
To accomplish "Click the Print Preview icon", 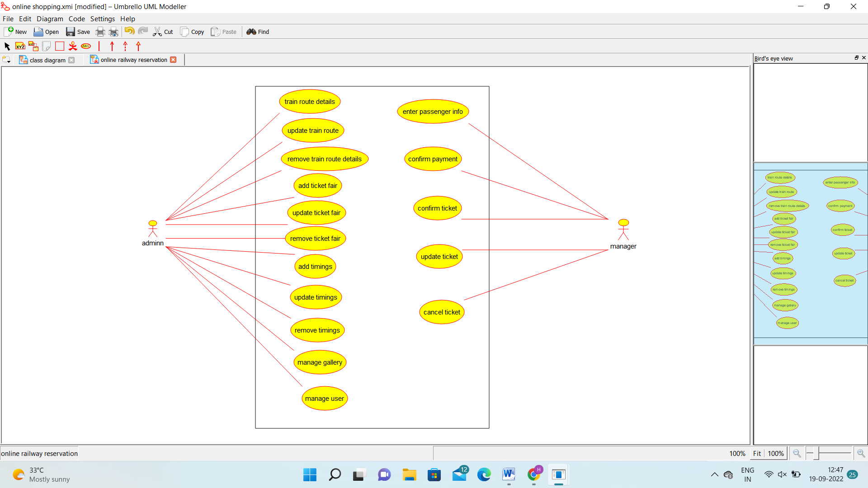I will tap(113, 32).
